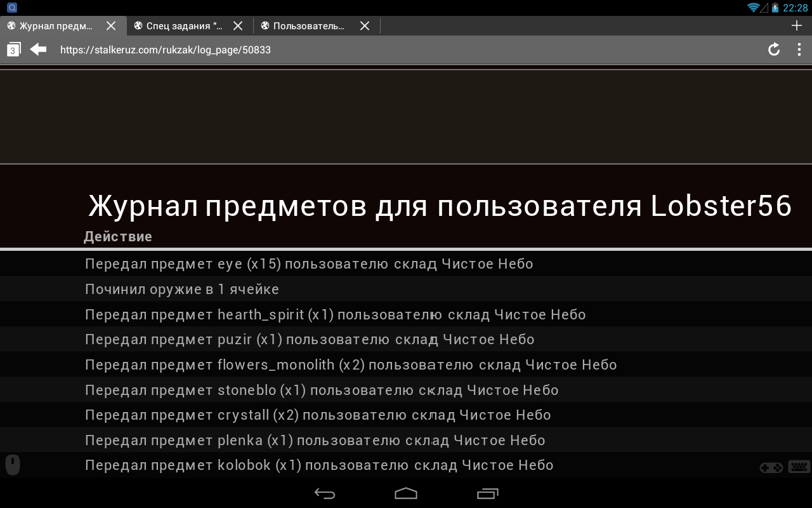Close the 'Журнал предм...' tab
Screen dimensions: 812x508
(111, 25)
